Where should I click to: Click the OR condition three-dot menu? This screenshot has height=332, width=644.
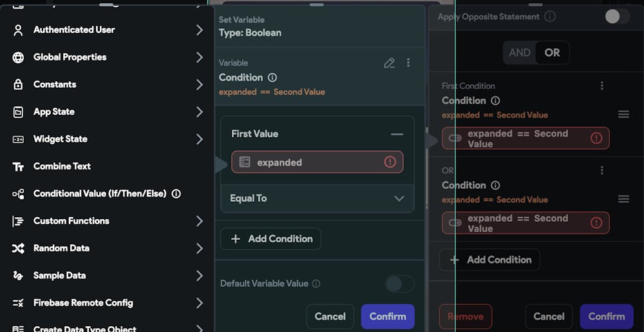pos(602,170)
